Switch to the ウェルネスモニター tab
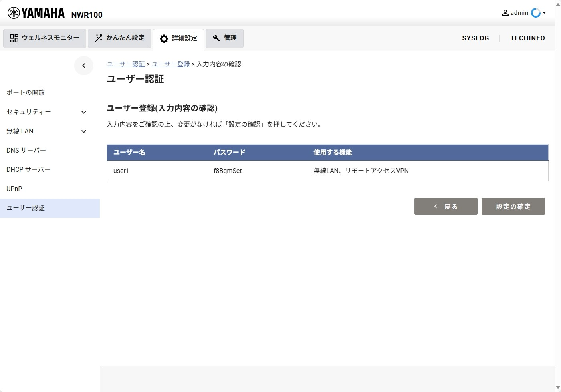561x392 pixels. [44, 38]
